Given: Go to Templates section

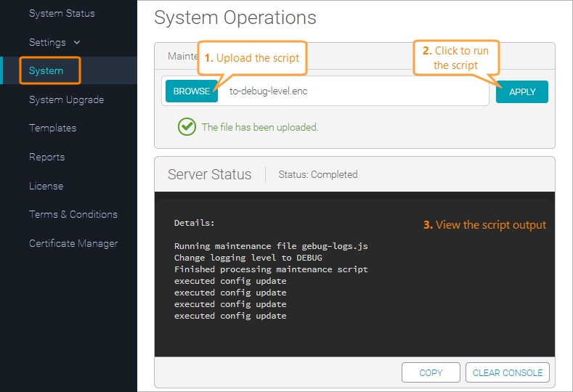Looking at the screenshot, I should [52, 128].
